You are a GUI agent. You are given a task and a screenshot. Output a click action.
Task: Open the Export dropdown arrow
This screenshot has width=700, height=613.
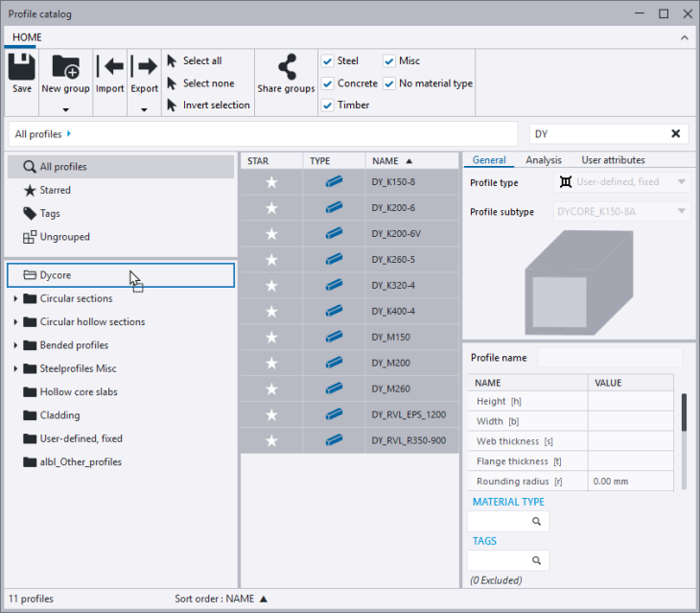tap(144, 109)
